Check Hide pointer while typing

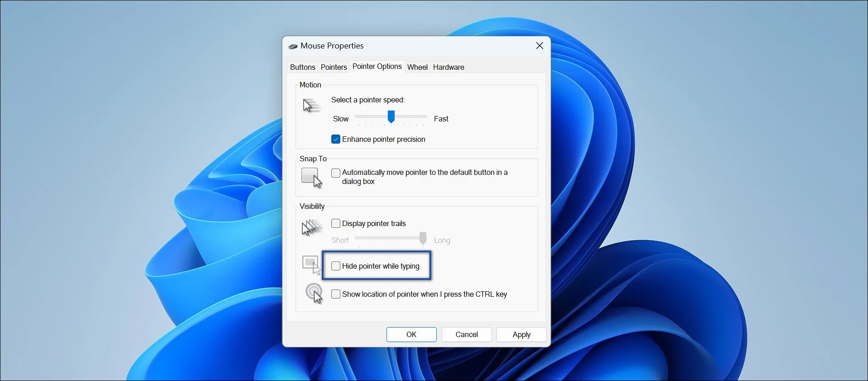(336, 266)
